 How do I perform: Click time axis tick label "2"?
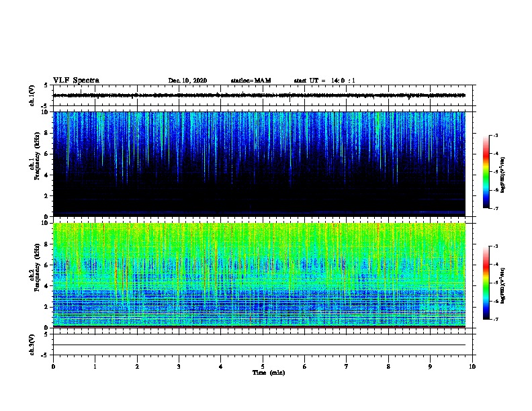[x=137, y=367]
